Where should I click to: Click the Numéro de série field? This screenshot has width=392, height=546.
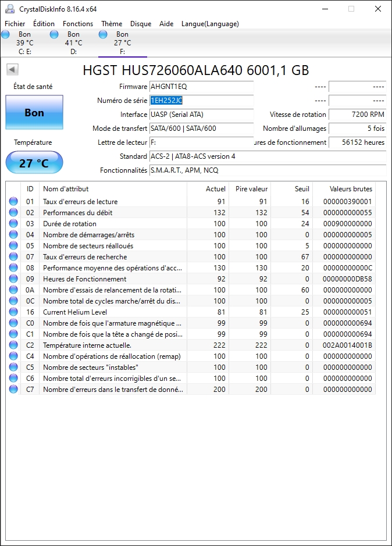point(201,101)
